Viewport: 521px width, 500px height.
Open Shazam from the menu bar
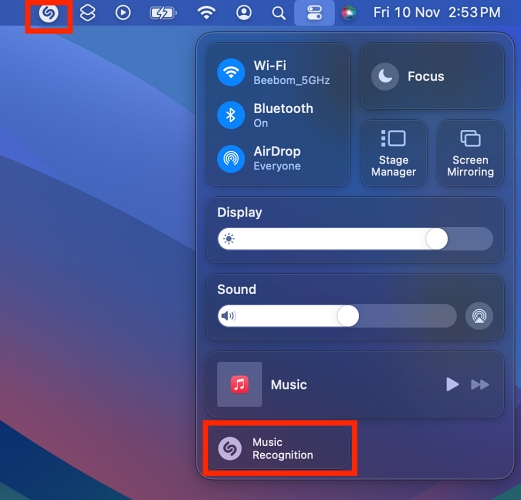point(49,13)
